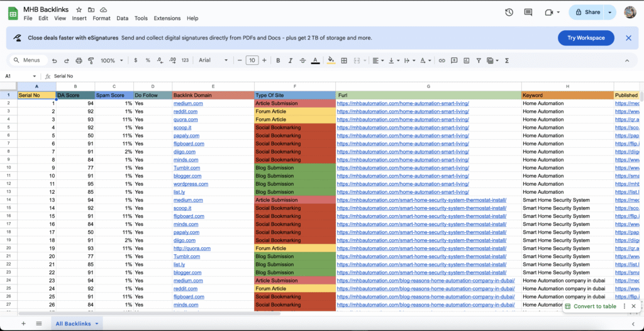The image size is (644, 331).
Task: Check the cloud save status icon
Action: [104, 10]
